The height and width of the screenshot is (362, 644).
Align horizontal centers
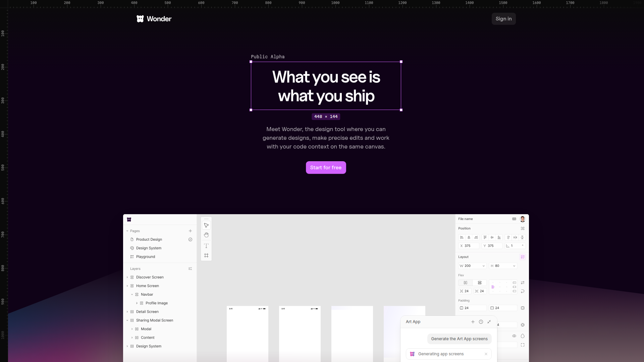(469, 237)
